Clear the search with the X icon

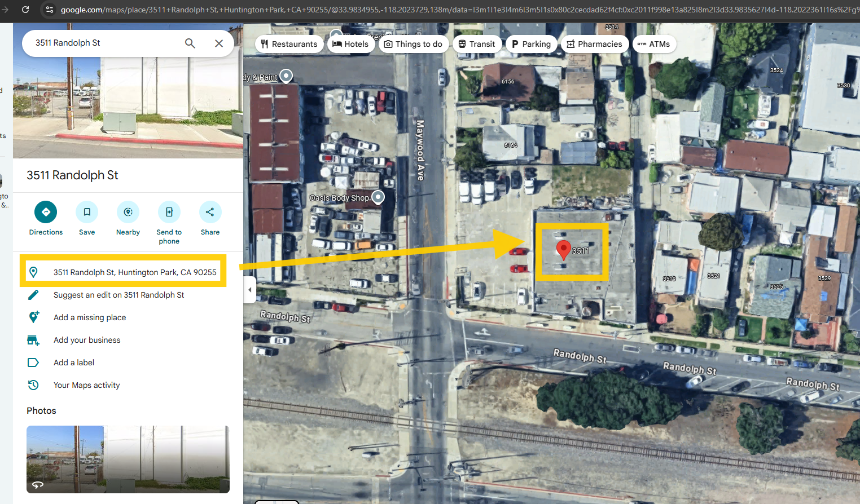[219, 43]
